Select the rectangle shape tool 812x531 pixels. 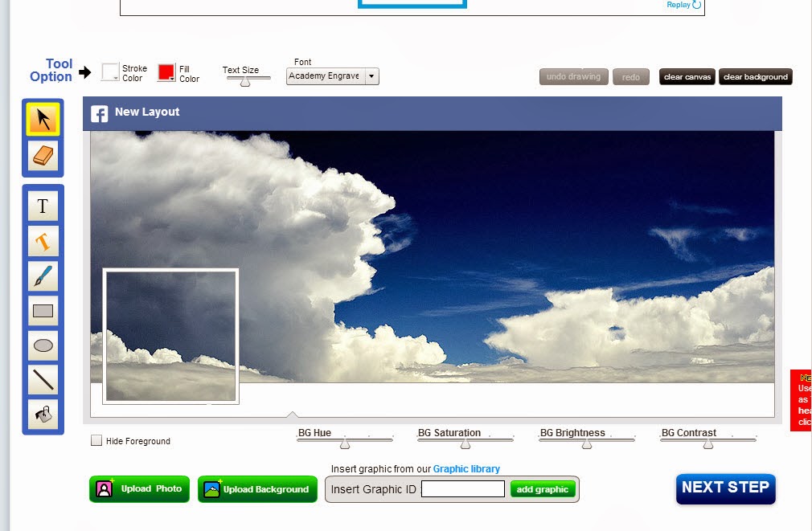pyautogui.click(x=43, y=311)
